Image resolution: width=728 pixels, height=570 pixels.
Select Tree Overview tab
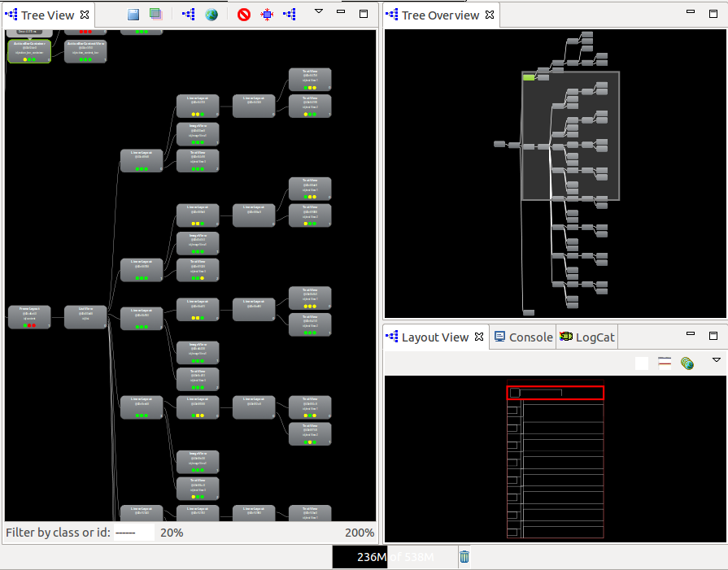(x=440, y=15)
